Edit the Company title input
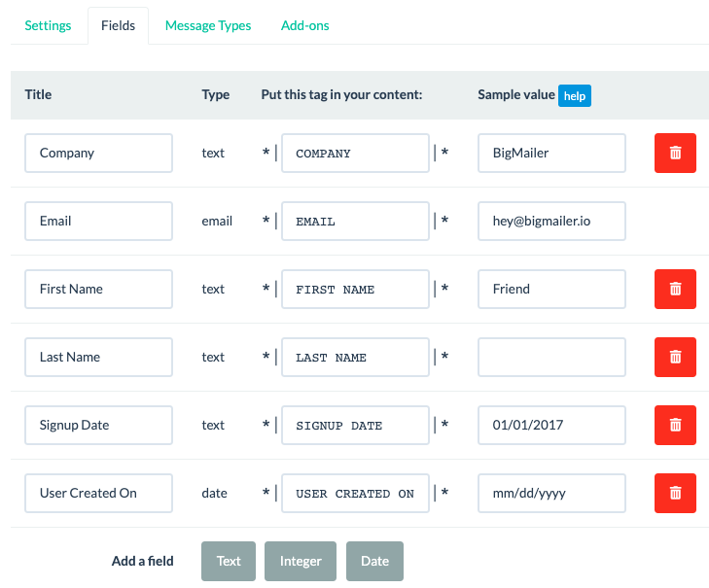The image size is (709, 588). tap(98, 153)
